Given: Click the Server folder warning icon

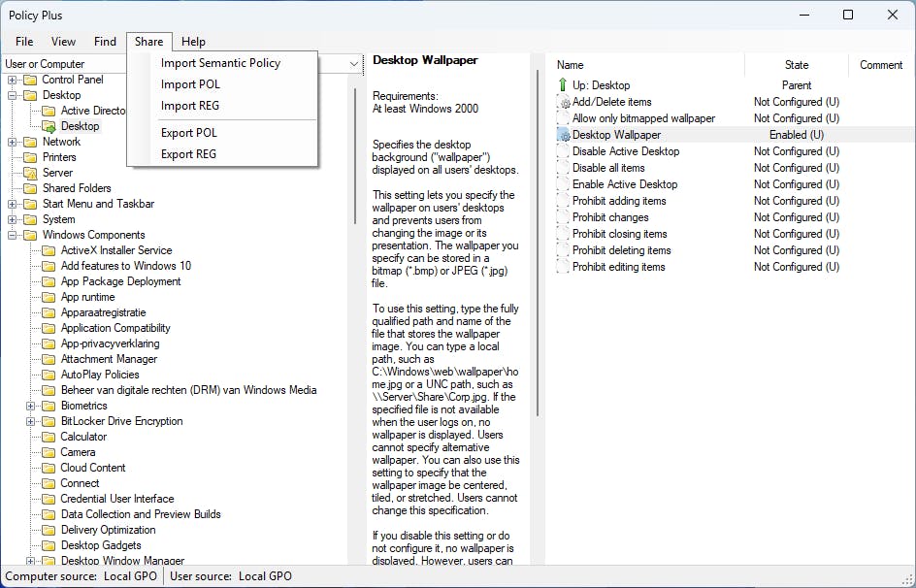Looking at the screenshot, I should click(x=30, y=174).
